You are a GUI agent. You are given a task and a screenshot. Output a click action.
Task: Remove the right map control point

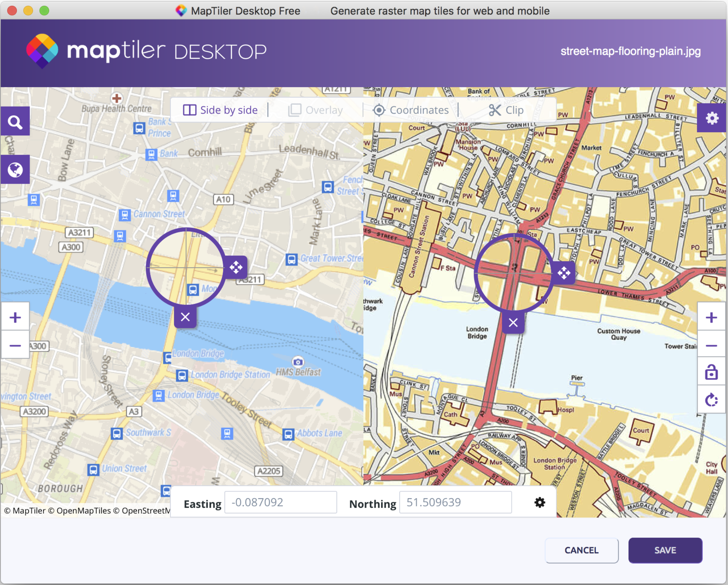[x=513, y=322]
